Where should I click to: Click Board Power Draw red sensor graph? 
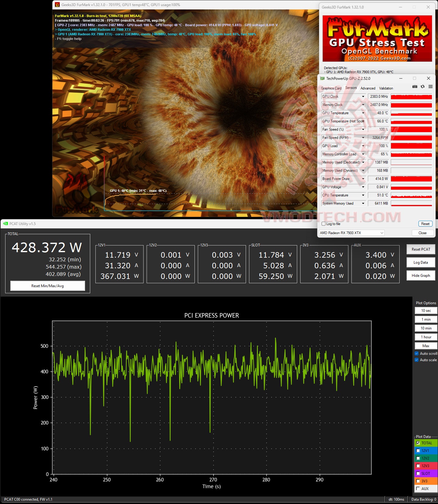tap(411, 179)
